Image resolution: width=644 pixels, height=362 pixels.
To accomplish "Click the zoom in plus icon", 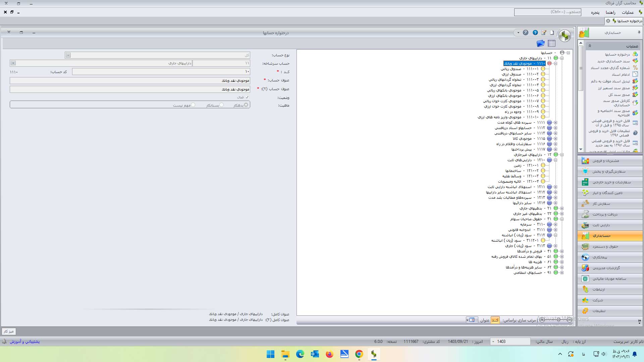I will [542, 320].
